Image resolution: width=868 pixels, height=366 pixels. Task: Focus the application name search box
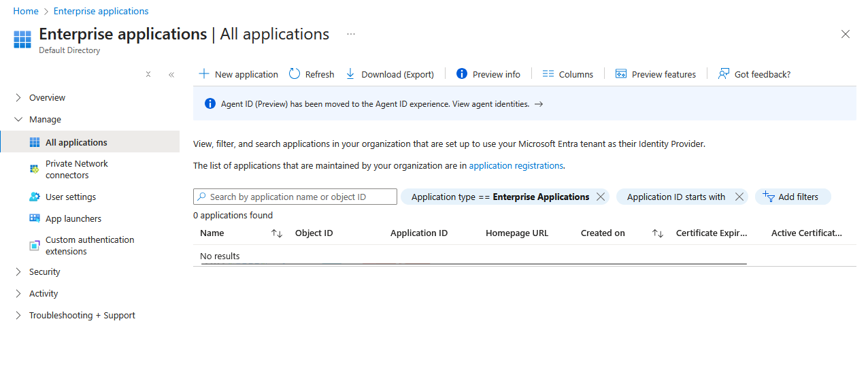coord(295,197)
